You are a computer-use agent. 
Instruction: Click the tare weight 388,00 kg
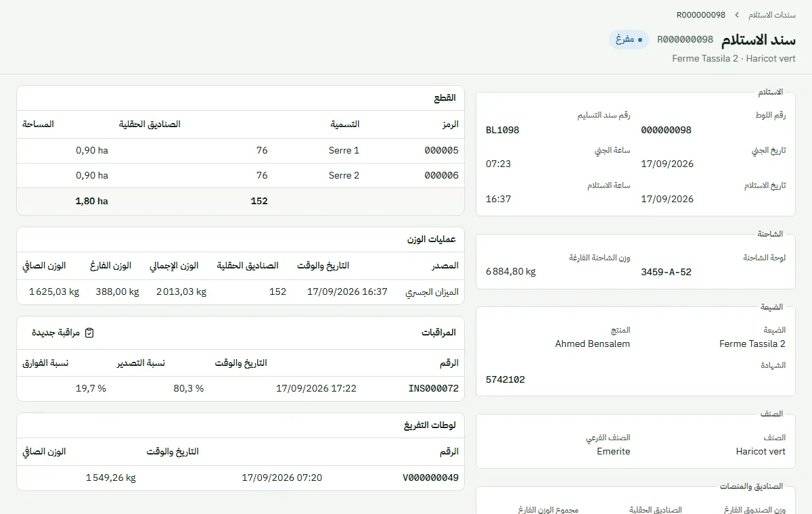117,291
